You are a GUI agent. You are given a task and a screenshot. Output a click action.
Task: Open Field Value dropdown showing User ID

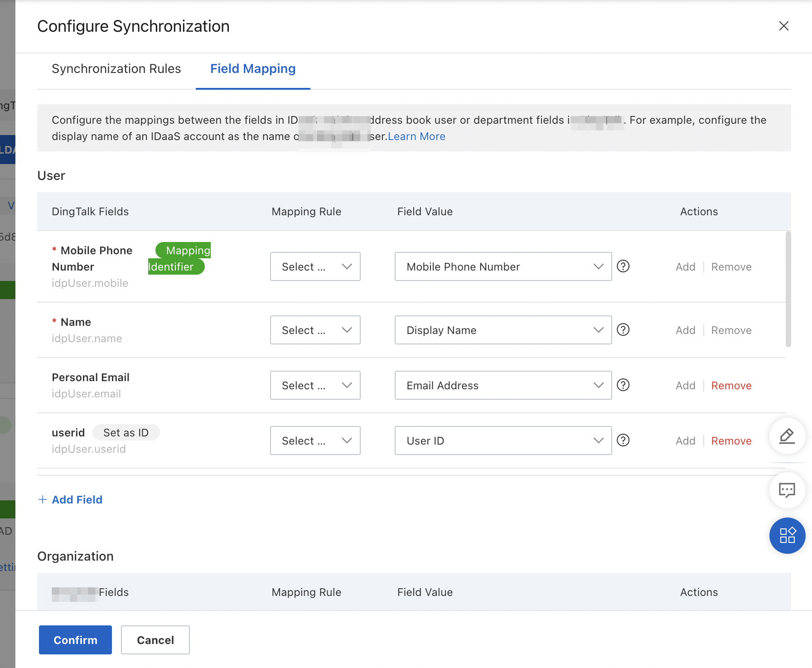pos(503,440)
